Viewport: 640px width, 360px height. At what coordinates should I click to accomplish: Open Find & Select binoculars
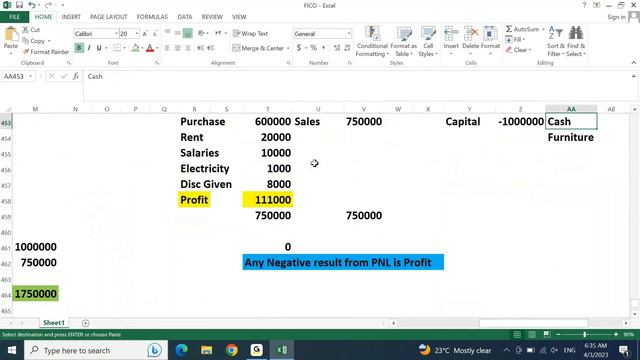point(576,42)
